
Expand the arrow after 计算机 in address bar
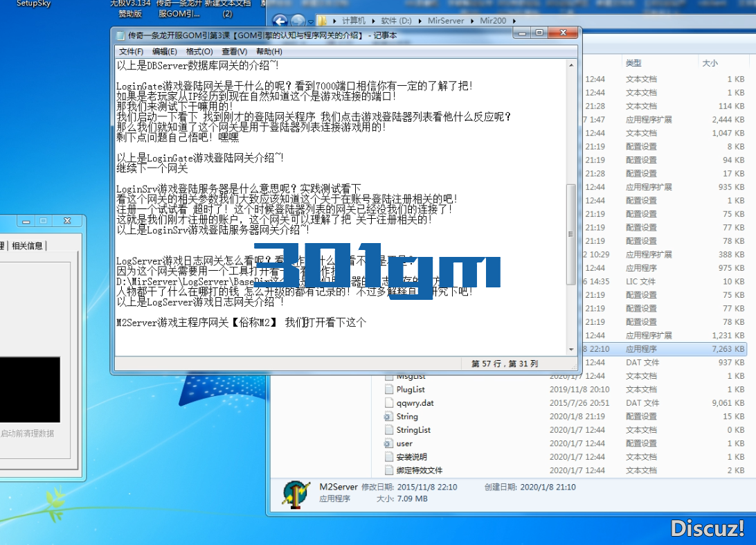tap(373, 21)
